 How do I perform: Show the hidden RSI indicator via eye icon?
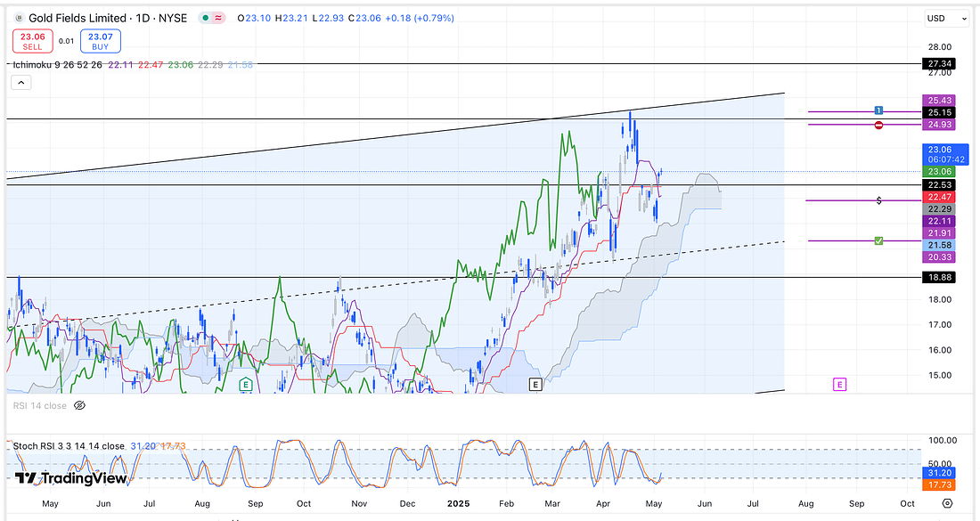(x=79, y=406)
